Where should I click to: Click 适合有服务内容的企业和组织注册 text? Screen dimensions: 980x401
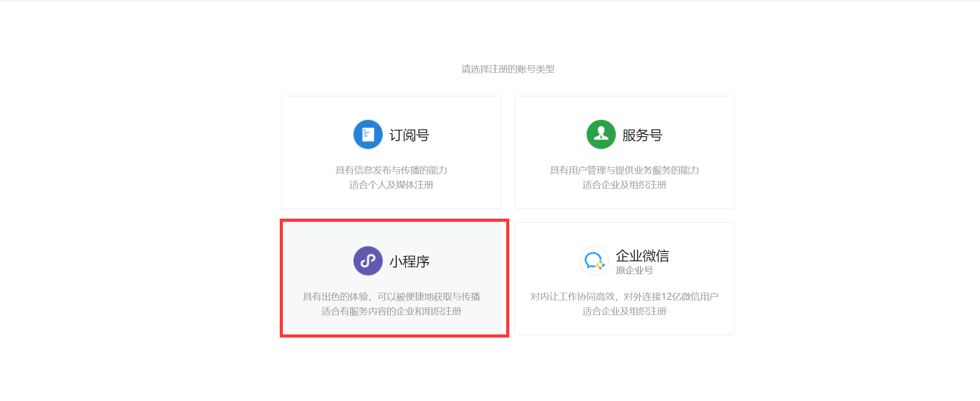coord(391,311)
